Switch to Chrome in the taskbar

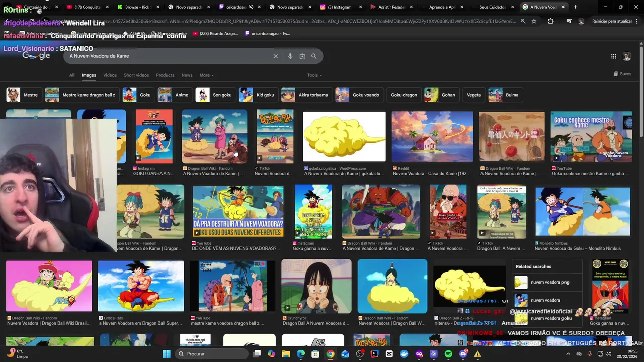click(330, 354)
